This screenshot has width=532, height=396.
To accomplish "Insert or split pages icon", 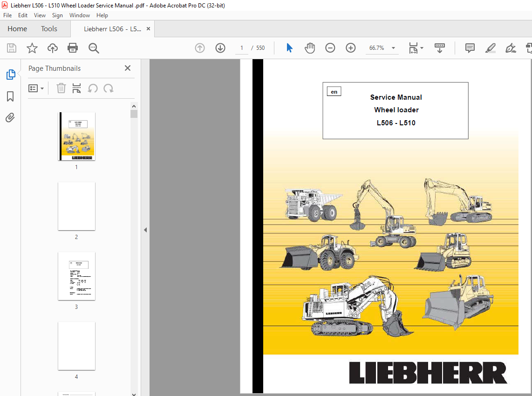I will (x=77, y=88).
